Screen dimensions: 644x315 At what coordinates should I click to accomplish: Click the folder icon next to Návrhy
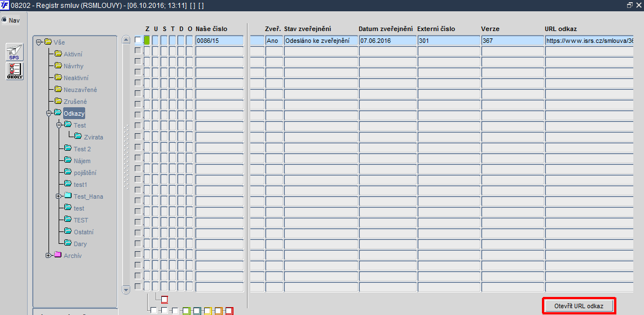pos(58,65)
